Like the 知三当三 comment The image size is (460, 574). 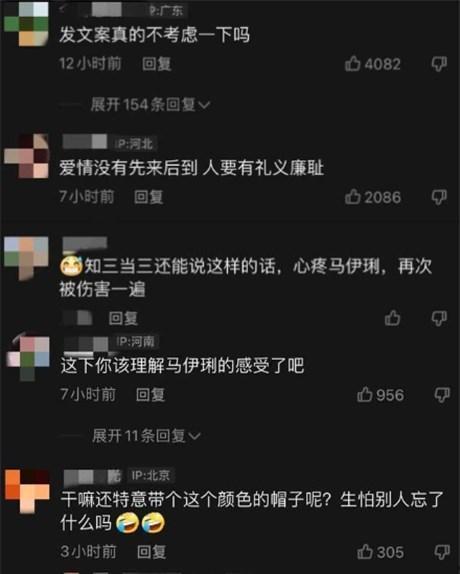[392, 318]
